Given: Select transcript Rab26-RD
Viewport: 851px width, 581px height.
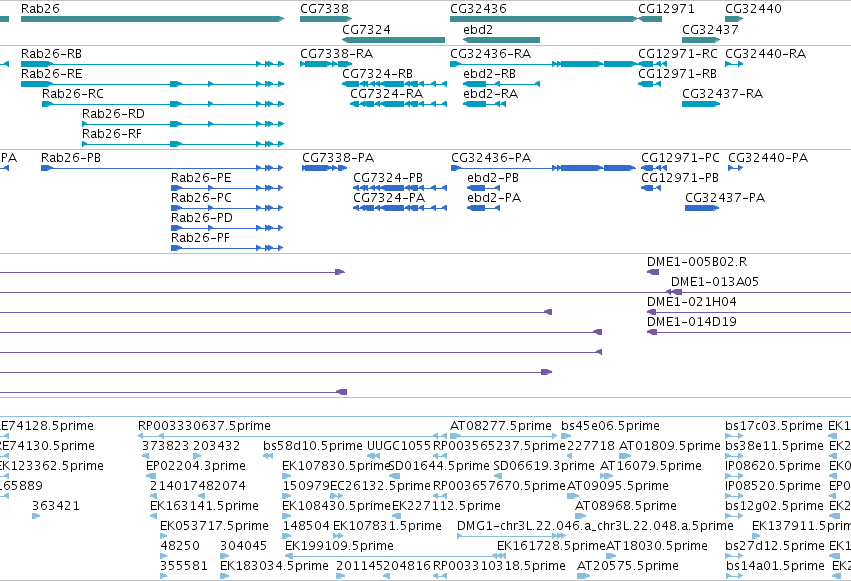Looking at the screenshot, I should tap(183, 124).
